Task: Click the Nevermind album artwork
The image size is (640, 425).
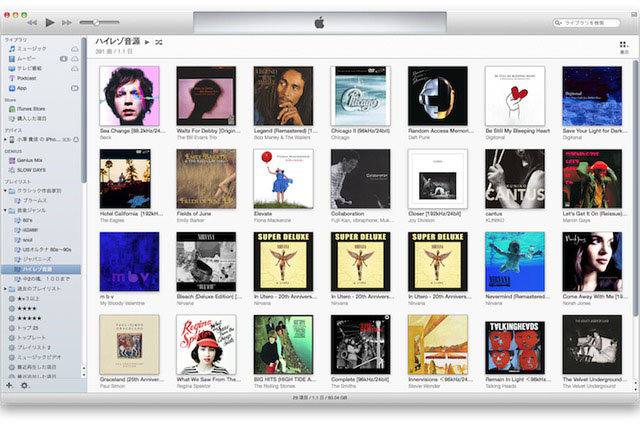Action: coord(515,261)
